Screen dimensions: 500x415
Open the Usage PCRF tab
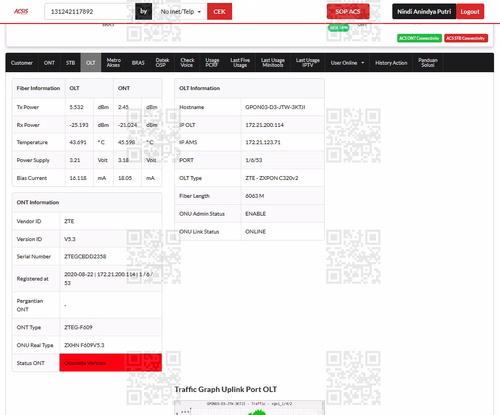pos(212,63)
